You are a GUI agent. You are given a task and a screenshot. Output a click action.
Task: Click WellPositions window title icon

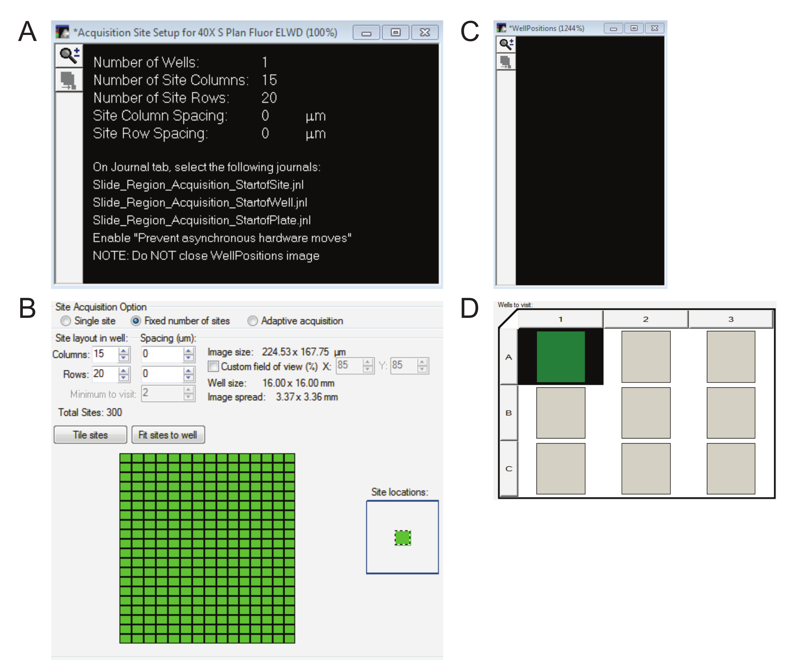[x=502, y=28]
